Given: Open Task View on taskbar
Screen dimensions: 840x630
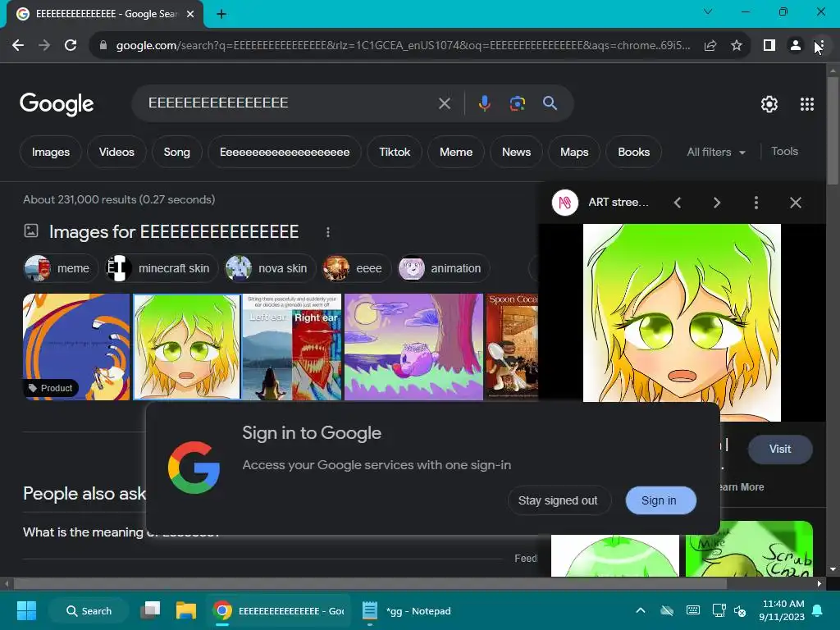Looking at the screenshot, I should (x=151, y=610).
